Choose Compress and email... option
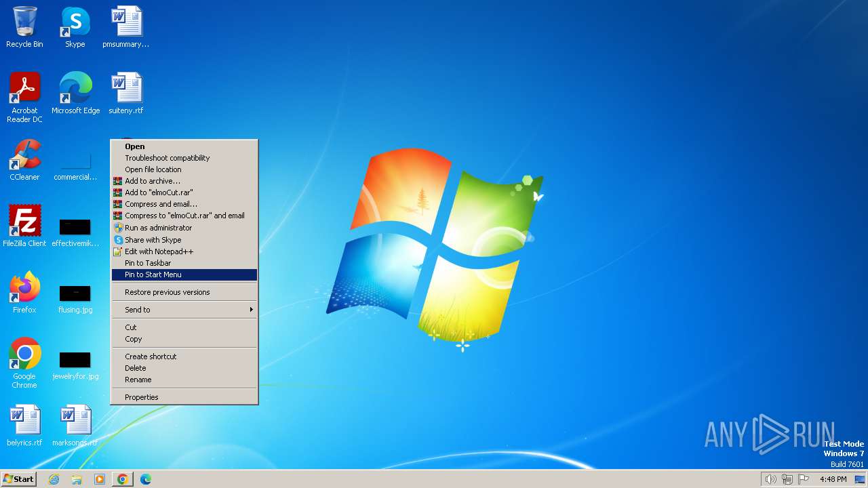The height and width of the screenshot is (488, 868). coord(184,204)
